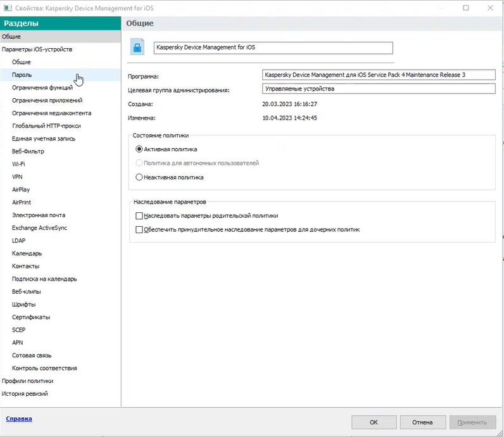Close the properties window
The image size is (504, 437).
[490, 8]
